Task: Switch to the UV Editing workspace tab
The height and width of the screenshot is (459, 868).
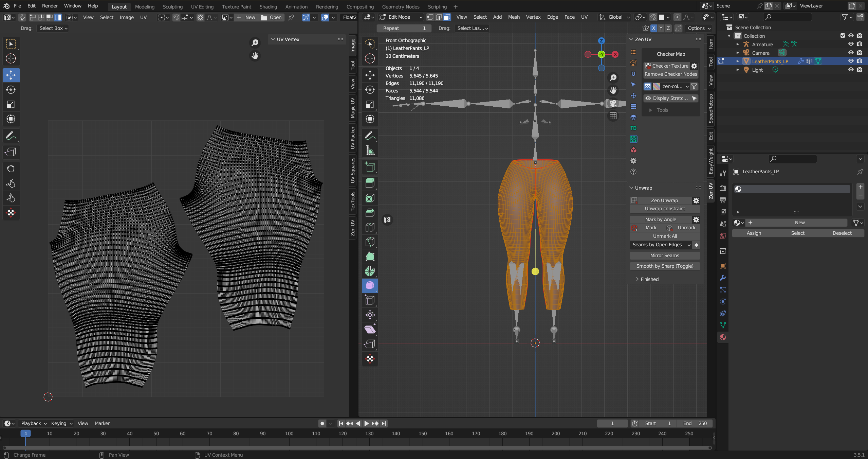Action: click(x=202, y=6)
